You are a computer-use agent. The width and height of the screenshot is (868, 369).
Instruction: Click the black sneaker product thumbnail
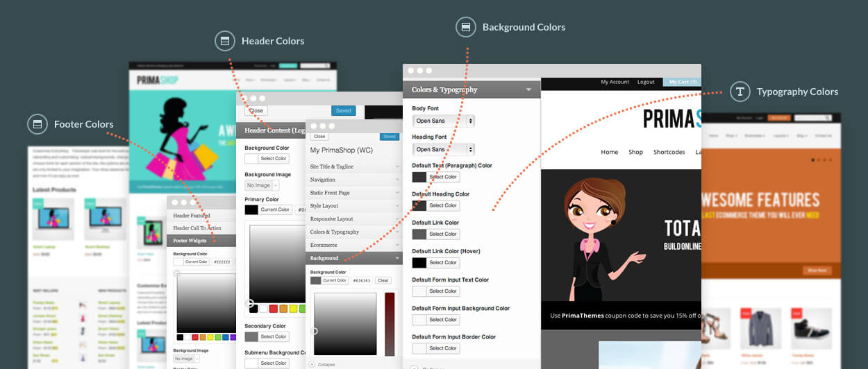[812, 327]
